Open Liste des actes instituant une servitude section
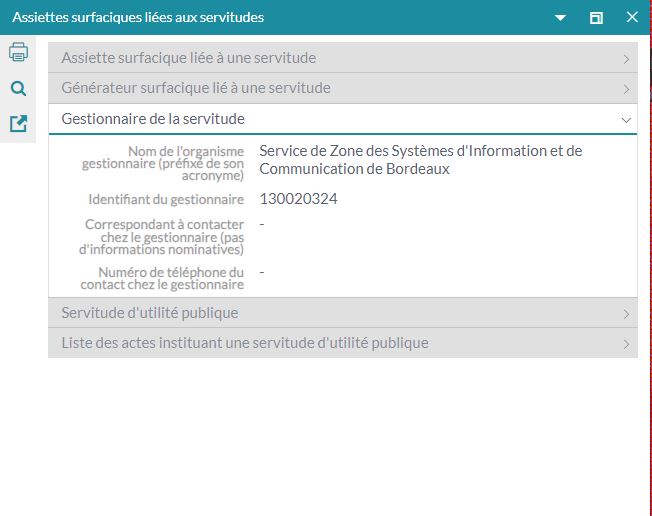The image size is (652, 516). click(x=245, y=343)
